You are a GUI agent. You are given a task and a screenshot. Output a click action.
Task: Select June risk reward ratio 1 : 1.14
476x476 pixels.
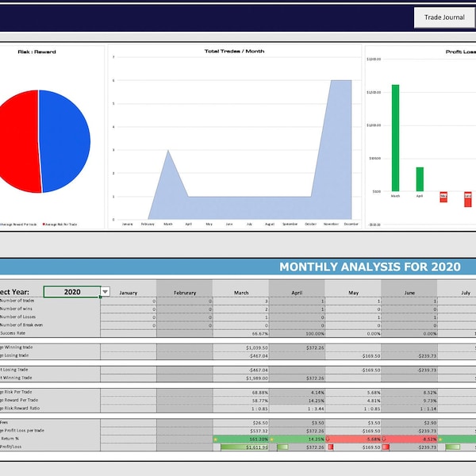tap(409, 409)
